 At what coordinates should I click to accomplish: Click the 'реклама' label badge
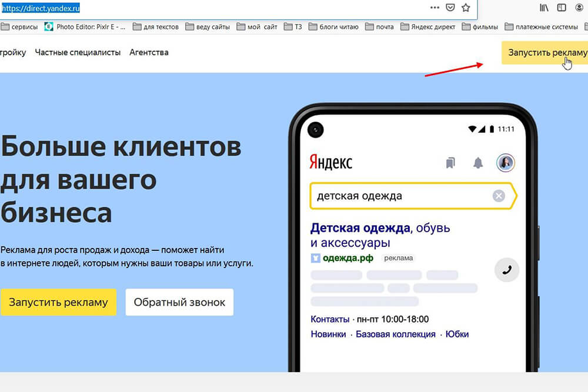pyautogui.click(x=398, y=258)
